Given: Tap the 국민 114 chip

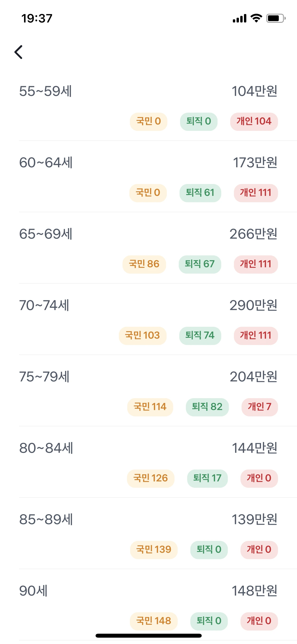Looking at the screenshot, I should [150, 407].
